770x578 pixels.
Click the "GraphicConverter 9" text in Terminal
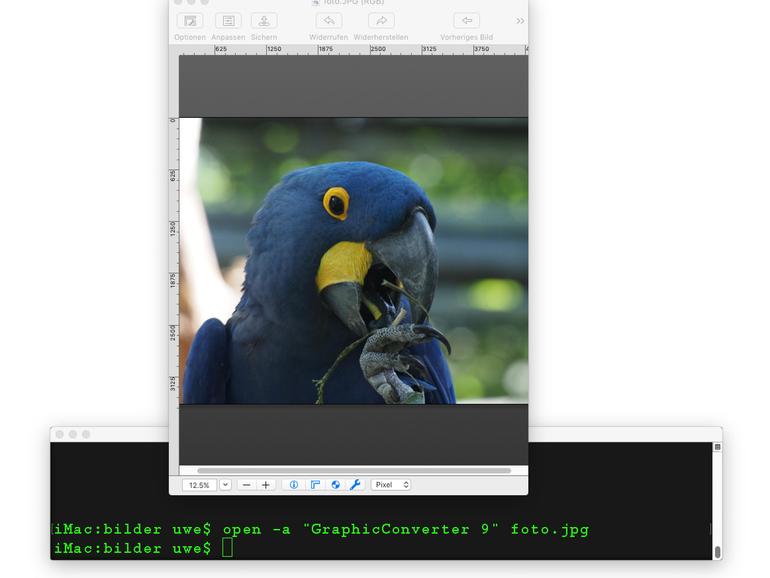click(x=401, y=529)
